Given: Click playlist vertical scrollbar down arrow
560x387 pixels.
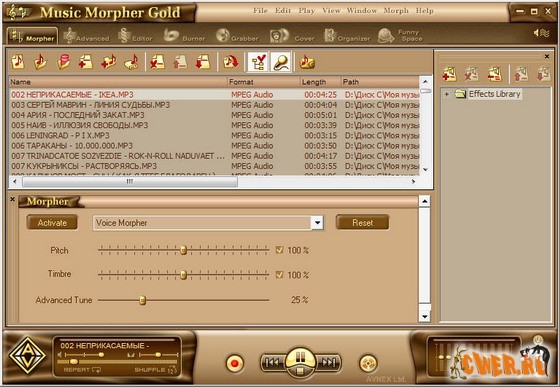Looking at the screenshot, I should [425, 170].
